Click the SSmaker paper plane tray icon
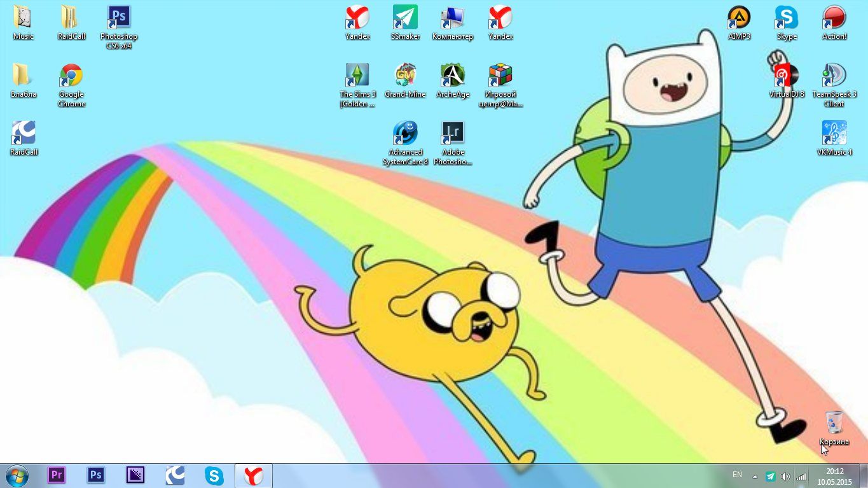The width and height of the screenshot is (868, 488). (x=770, y=476)
